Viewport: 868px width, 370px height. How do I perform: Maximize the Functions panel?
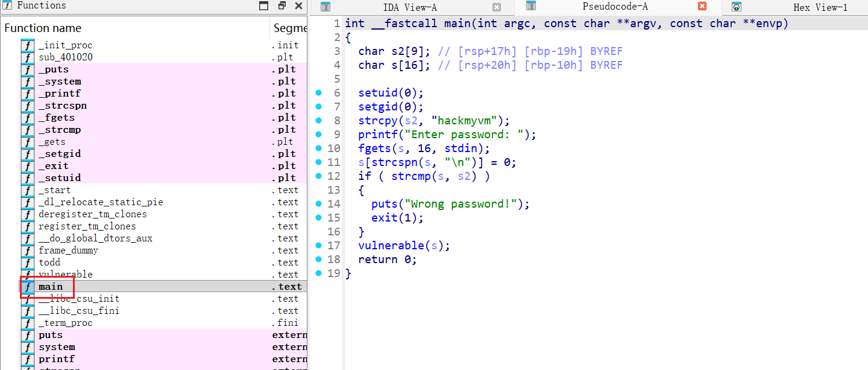pyautogui.click(x=264, y=6)
